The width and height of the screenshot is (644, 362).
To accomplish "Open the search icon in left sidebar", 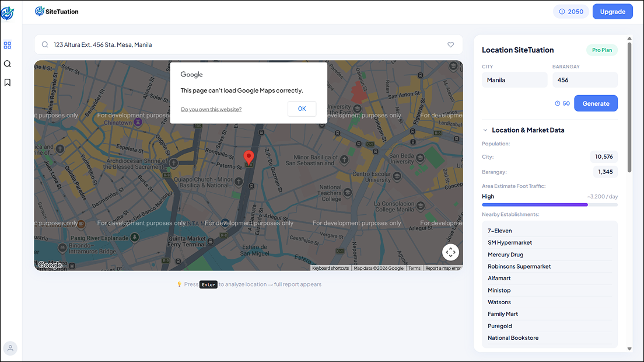I will pyautogui.click(x=8, y=64).
